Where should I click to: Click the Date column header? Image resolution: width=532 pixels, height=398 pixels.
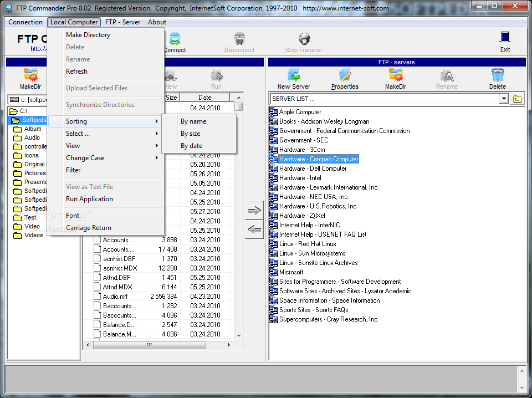pyautogui.click(x=205, y=98)
